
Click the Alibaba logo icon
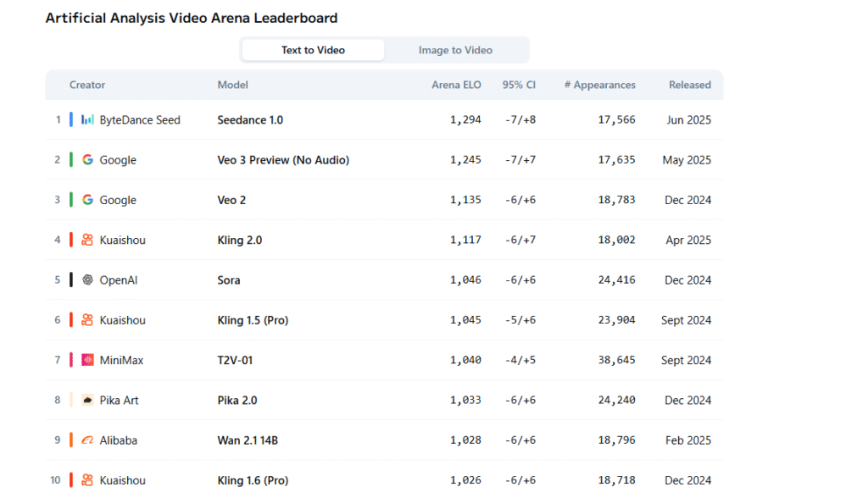pyautogui.click(x=87, y=440)
